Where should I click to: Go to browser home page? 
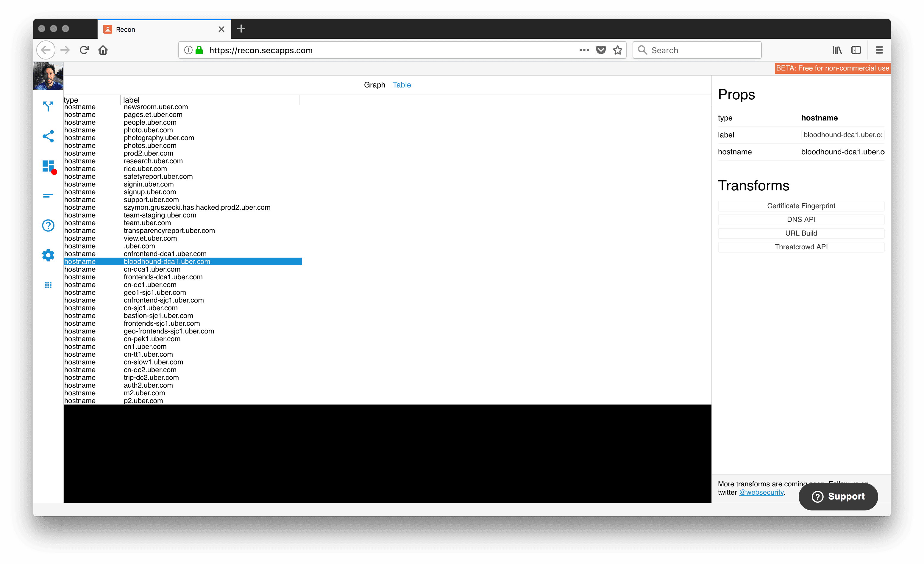pyautogui.click(x=103, y=50)
